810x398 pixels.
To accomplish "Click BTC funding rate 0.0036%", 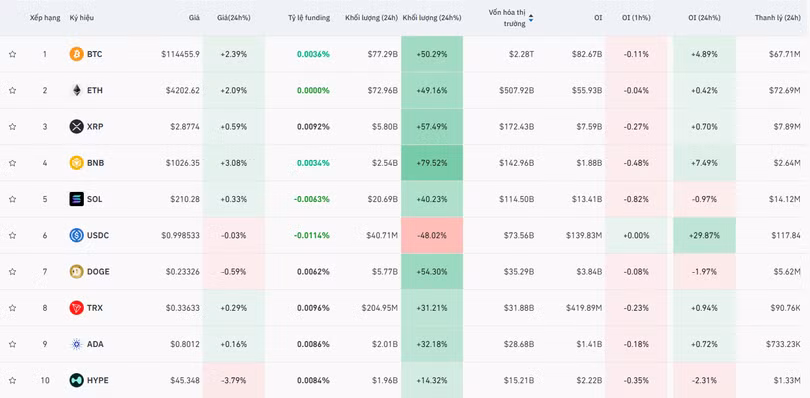I will coord(313,54).
